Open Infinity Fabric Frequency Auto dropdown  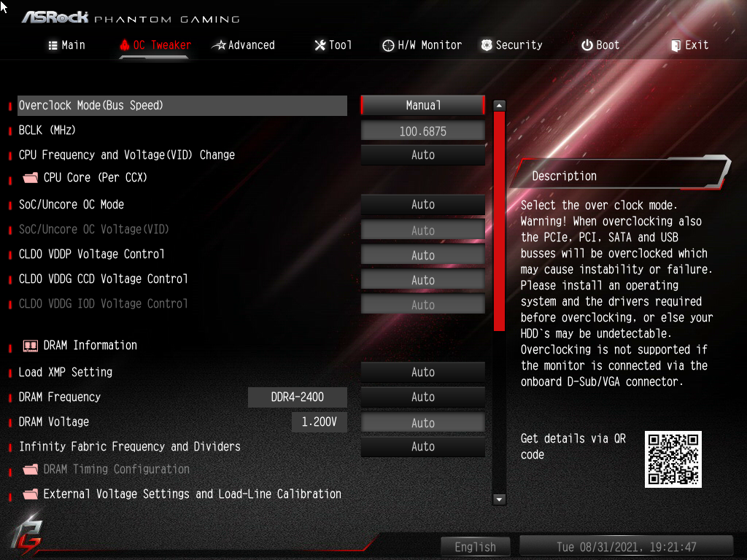point(423,446)
